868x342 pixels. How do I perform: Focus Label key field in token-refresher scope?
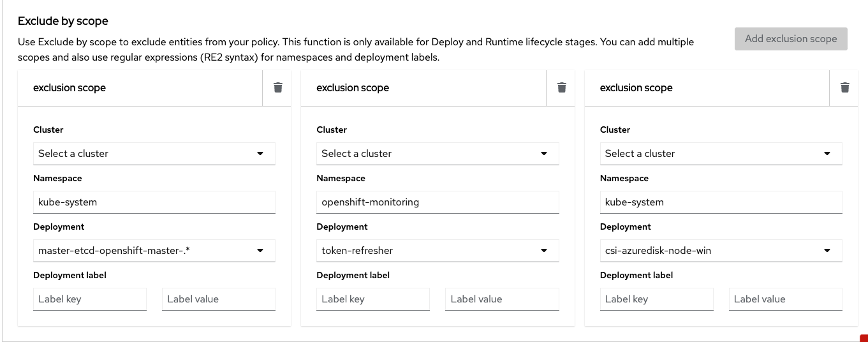(372, 299)
